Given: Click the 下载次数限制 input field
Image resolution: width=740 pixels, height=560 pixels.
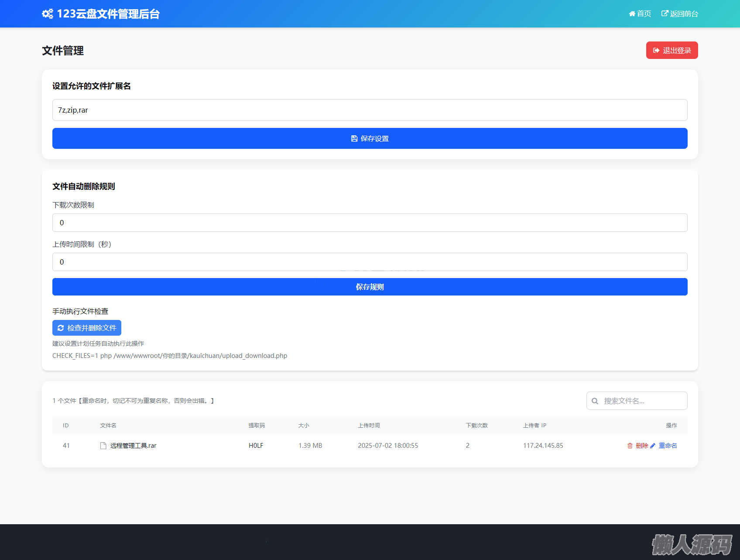Looking at the screenshot, I should (370, 223).
